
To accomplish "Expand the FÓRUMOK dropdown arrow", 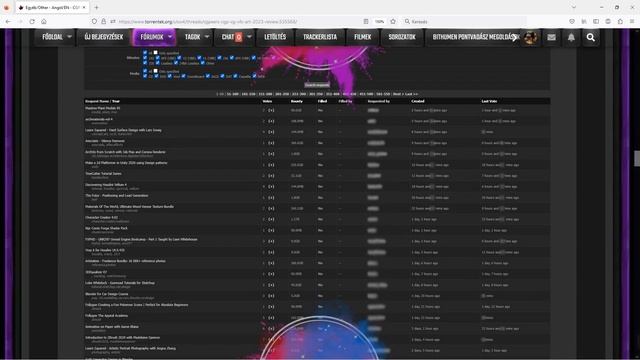I will [170, 37].
